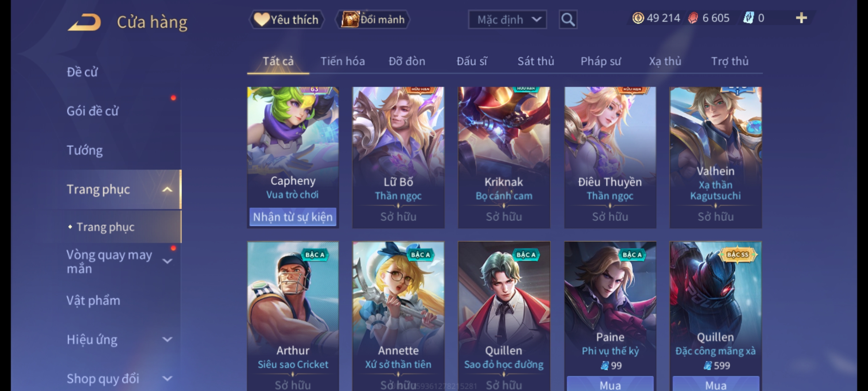Viewport: 868px width, 391px height.
Task: Expand Vòng quay may mắn section
Action: tap(167, 261)
